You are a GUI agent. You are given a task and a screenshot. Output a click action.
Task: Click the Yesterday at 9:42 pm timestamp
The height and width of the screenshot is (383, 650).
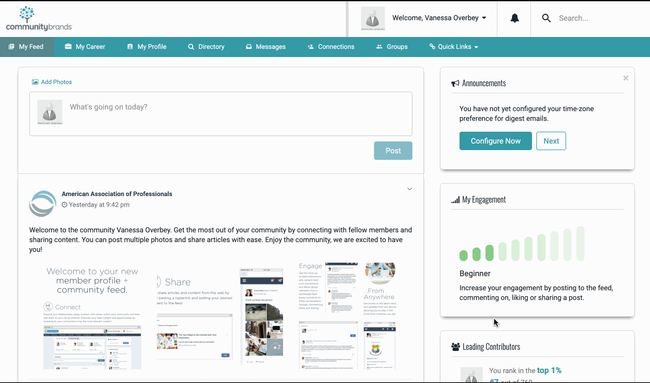pyautogui.click(x=99, y=205)
